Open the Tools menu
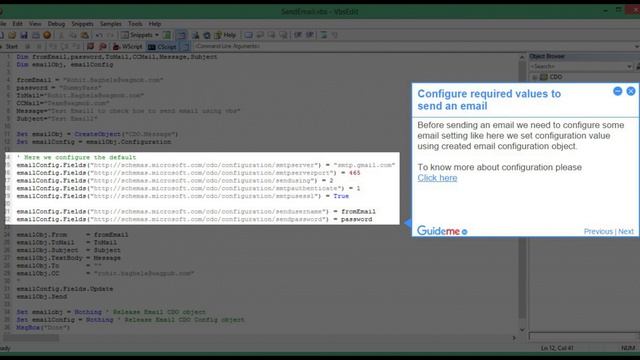 135,24
